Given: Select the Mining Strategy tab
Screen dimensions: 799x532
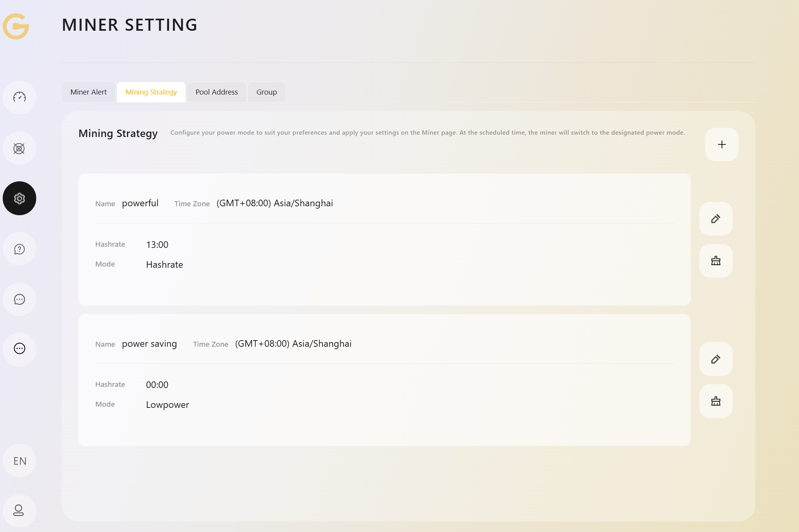Looking at the screenshot, I should 151,92.
